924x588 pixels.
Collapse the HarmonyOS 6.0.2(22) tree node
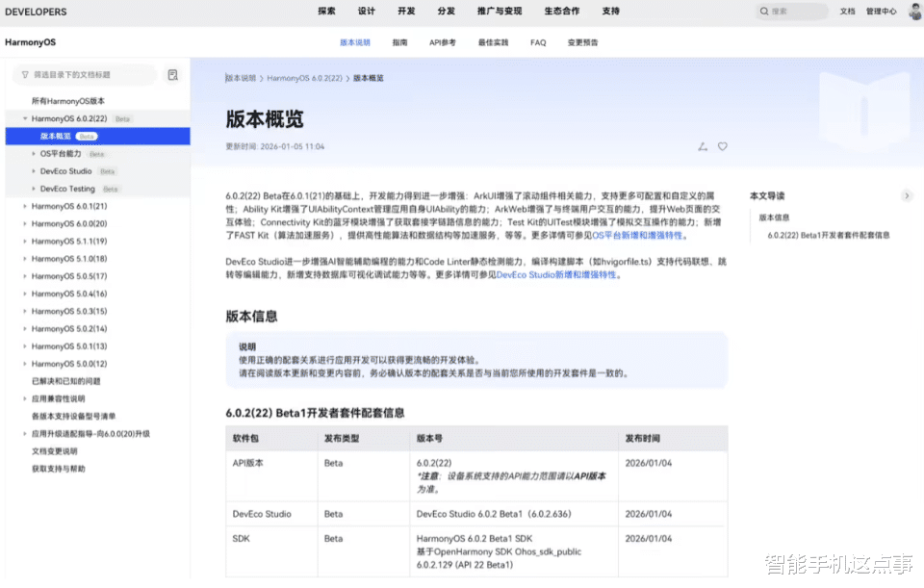(x=26, y=119)
